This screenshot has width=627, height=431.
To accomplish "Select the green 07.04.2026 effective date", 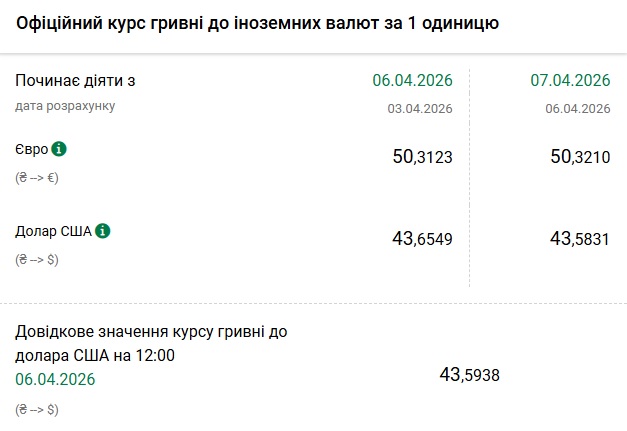I will pyautogui.click(x=568, y=81).
